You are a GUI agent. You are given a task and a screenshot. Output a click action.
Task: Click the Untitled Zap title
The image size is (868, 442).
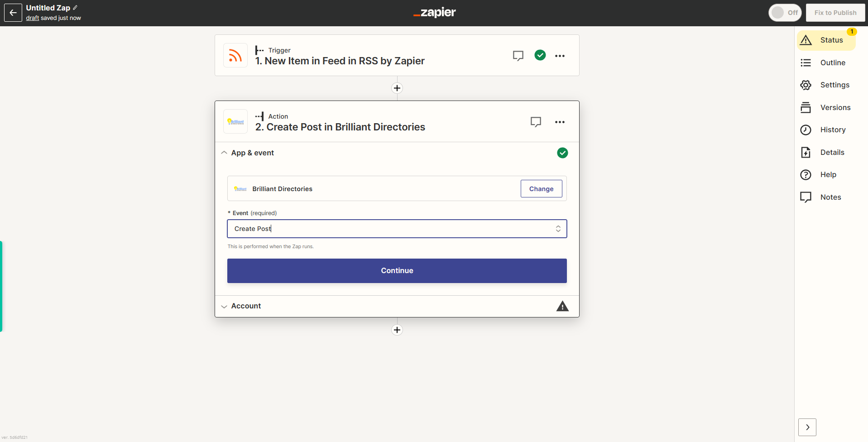point(48,8)
